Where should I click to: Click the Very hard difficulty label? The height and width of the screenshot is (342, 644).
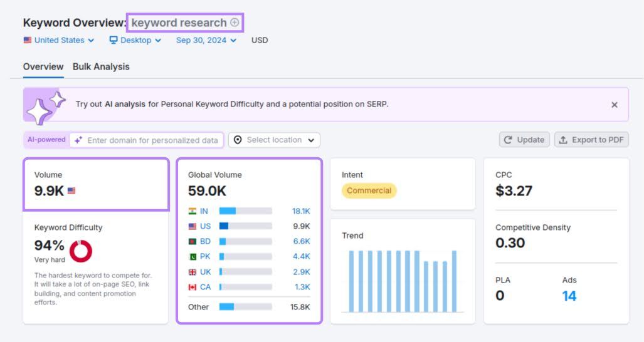(50, 259)
